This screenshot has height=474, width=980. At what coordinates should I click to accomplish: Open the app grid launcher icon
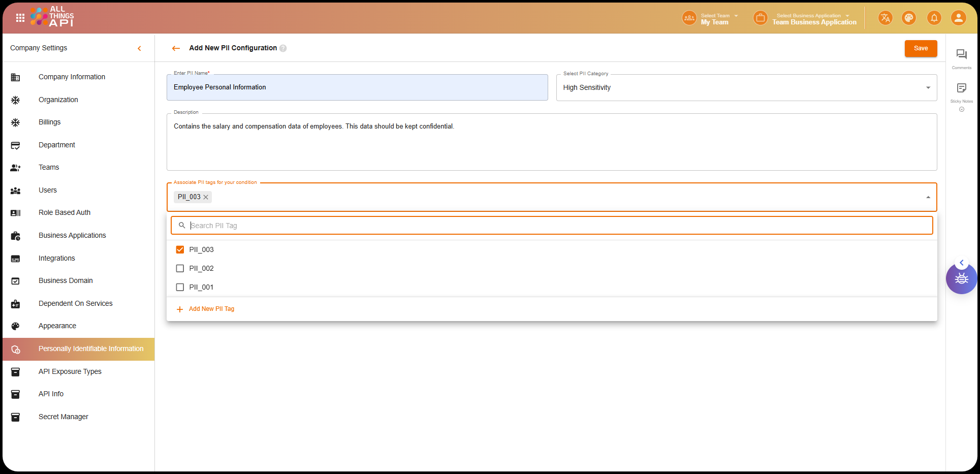tap(20, 18)
